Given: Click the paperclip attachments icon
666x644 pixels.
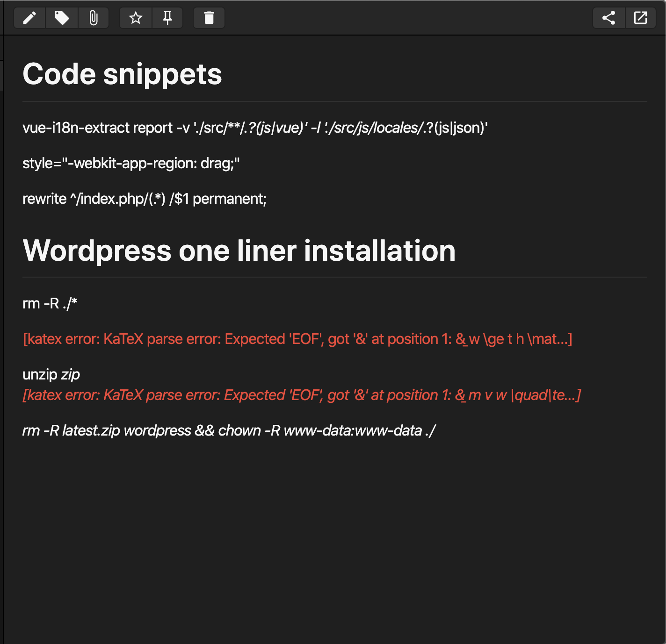Looking at the screenshot, I should click(94, 18).
